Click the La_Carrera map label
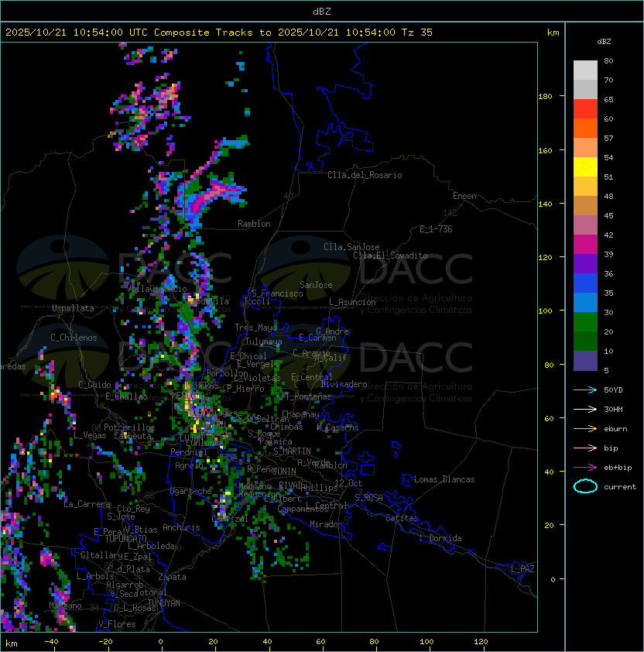The height and width of the screenshot is (652, 644). [x=87, y=504]
